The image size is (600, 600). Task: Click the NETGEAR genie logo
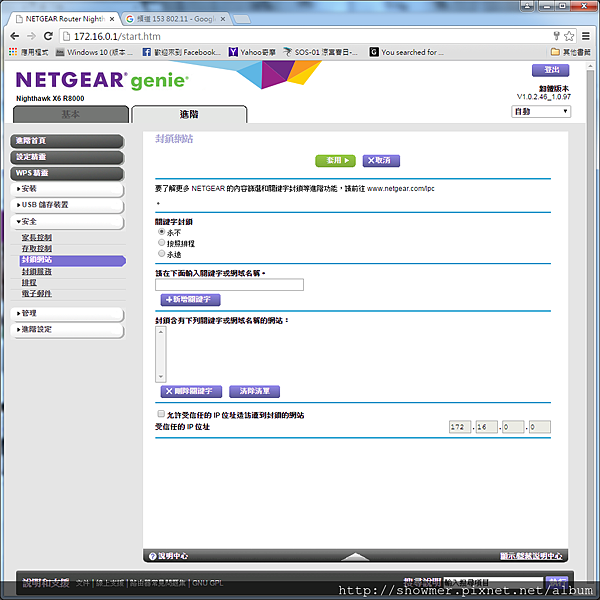click(x=102, y=80)
